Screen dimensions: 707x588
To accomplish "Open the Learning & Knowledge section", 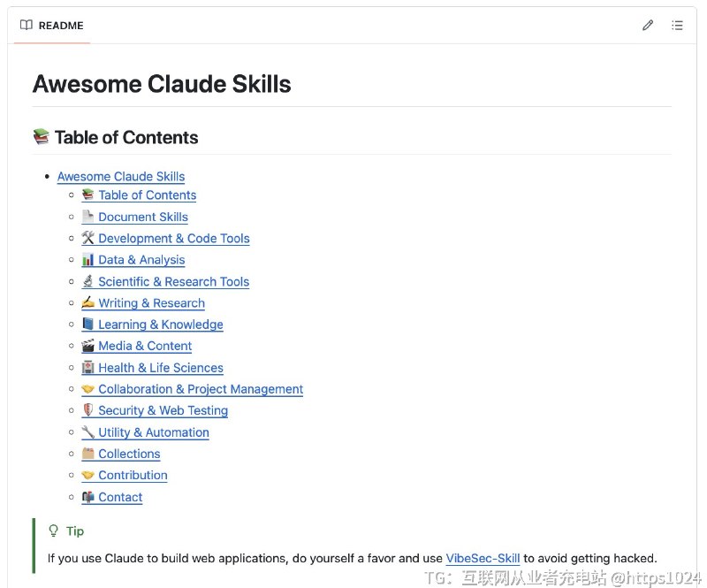I will [x=160, y=325].
